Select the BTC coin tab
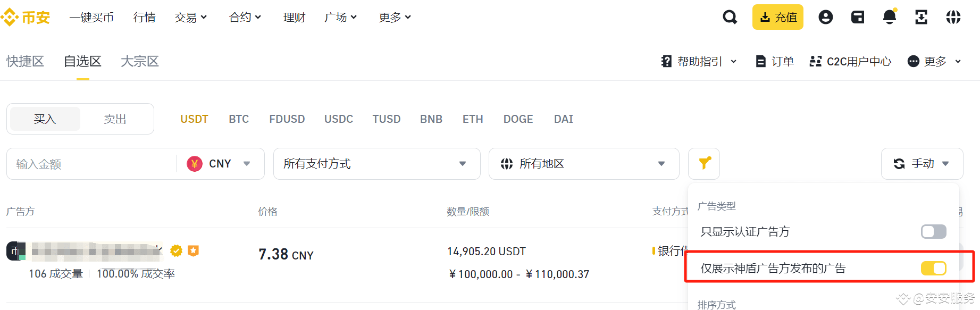980x310 pixels. (239, 119)
